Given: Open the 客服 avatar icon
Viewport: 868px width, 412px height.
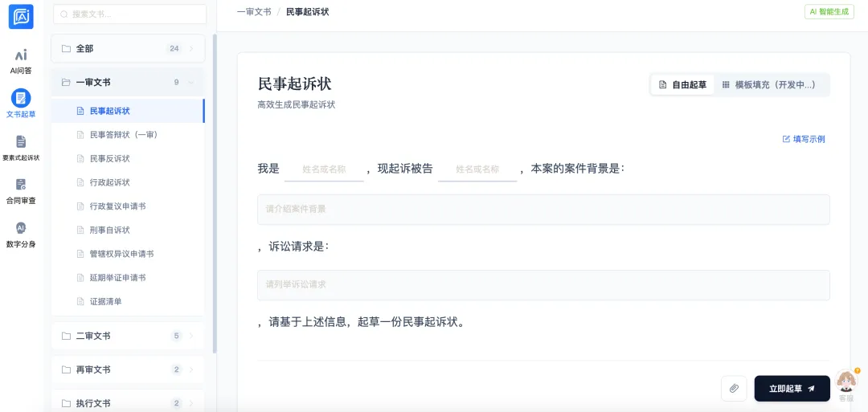Looking at the screenshot, I should [846, 383].
